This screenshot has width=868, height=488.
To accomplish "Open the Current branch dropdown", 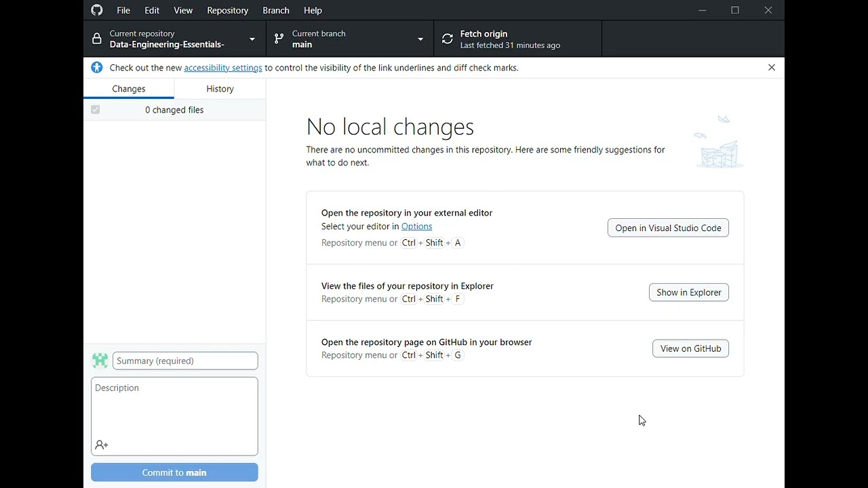I will [420, 39].
